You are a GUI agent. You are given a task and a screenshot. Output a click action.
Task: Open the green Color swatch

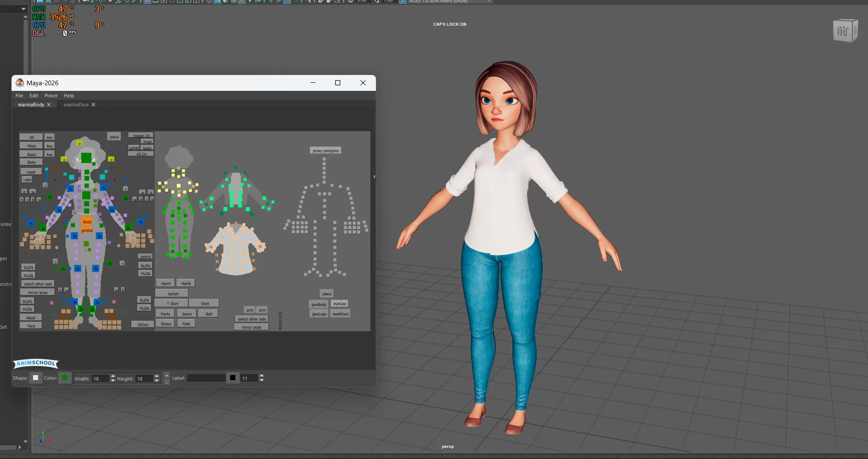[65, 378]
